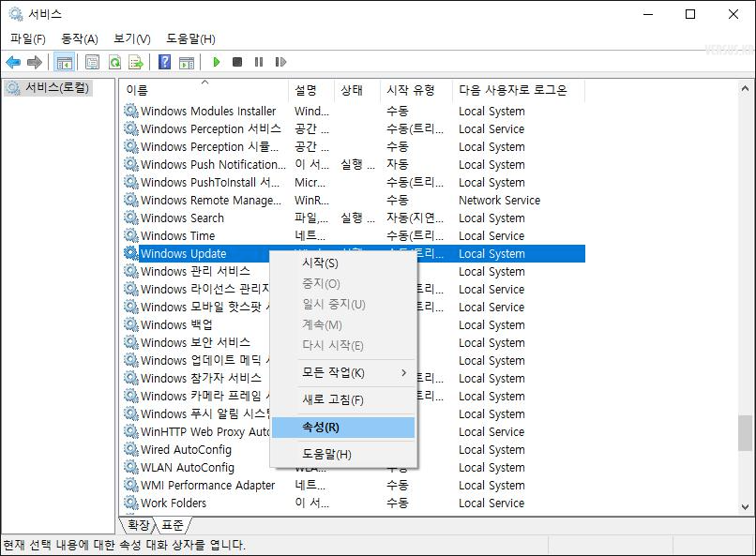Screen dimensions: 756x556
Task: Sort by 시작 유형 column header
Action: 417,90
